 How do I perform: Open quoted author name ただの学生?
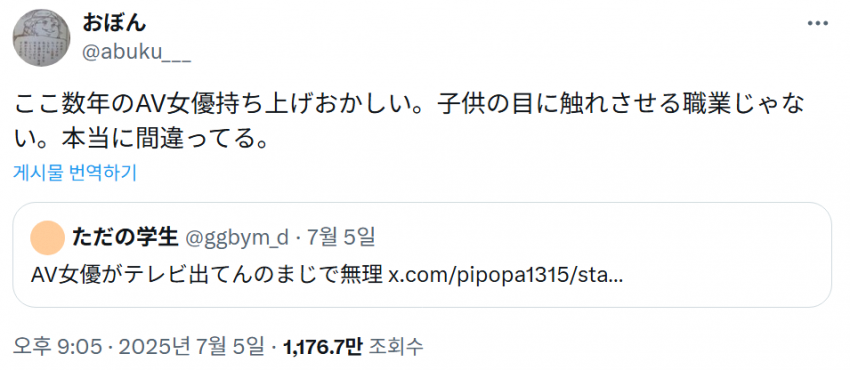[125, 237]
